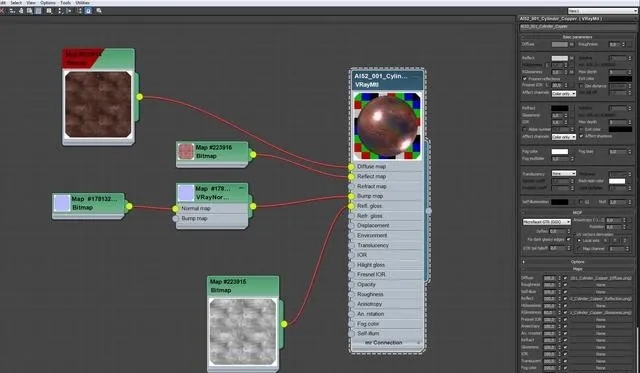Click the material sphere preview thumbnail

point(387,126)
